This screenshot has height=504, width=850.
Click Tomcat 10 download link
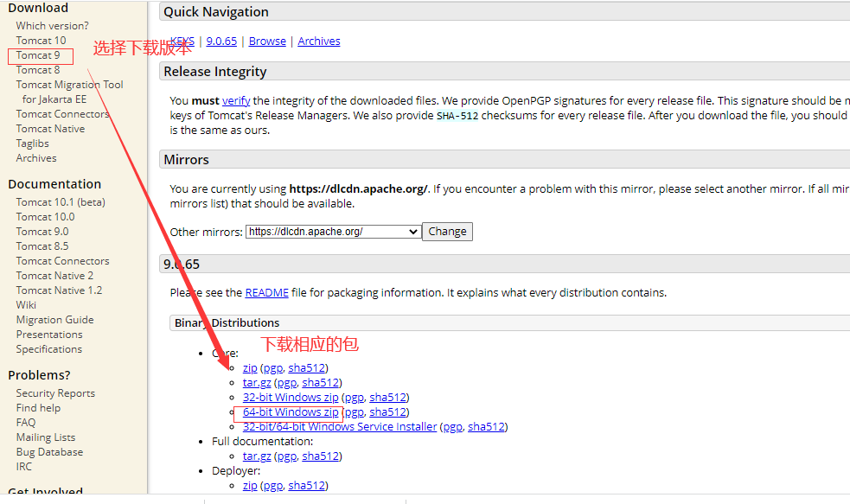(41, 41)
